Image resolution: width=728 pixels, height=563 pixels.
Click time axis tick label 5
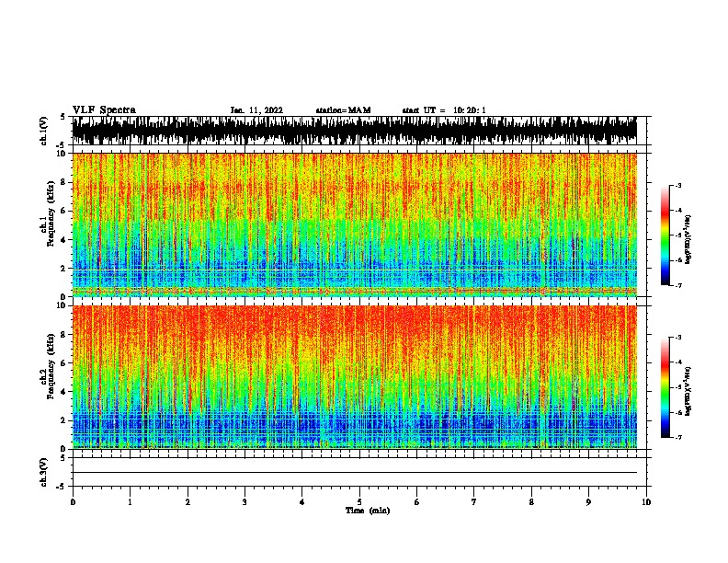(x=359, y=502)
